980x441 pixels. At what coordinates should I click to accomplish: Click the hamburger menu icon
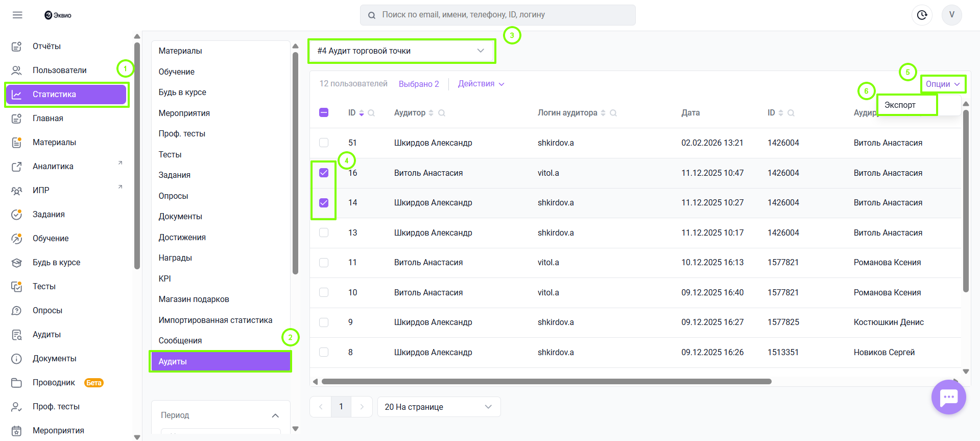17,15
